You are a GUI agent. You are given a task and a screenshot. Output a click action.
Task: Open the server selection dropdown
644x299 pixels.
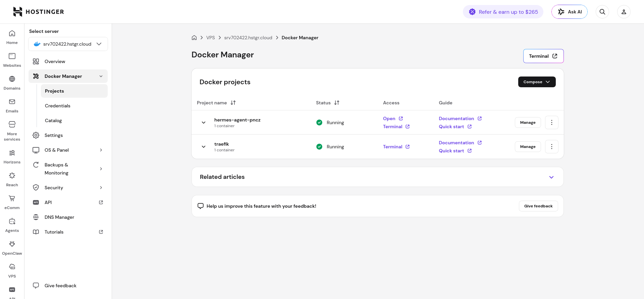68,44
